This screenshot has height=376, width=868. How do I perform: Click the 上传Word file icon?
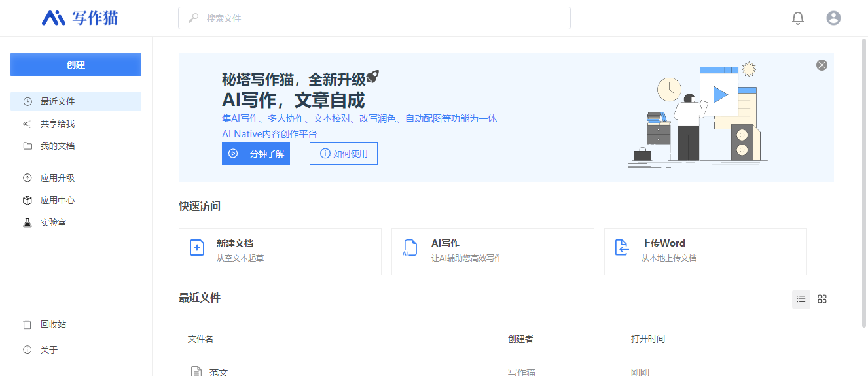coord(622,248)
